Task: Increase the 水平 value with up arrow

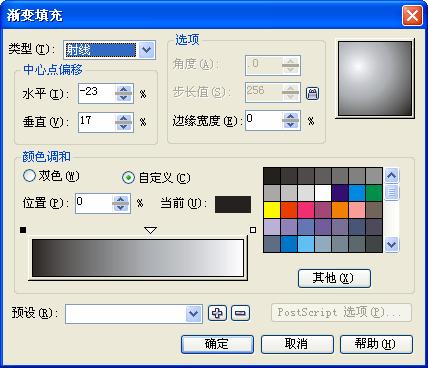Action: click(124, 89)
